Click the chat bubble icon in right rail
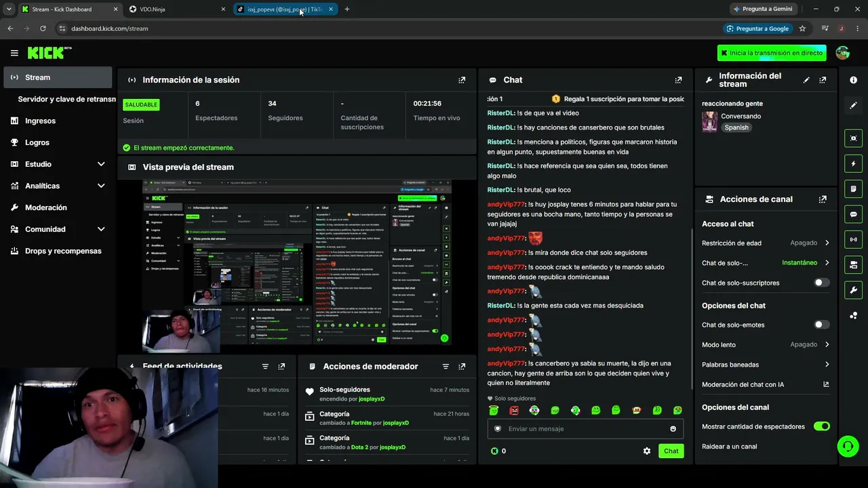This screenshot has height=488, width=868. point(853,214)
